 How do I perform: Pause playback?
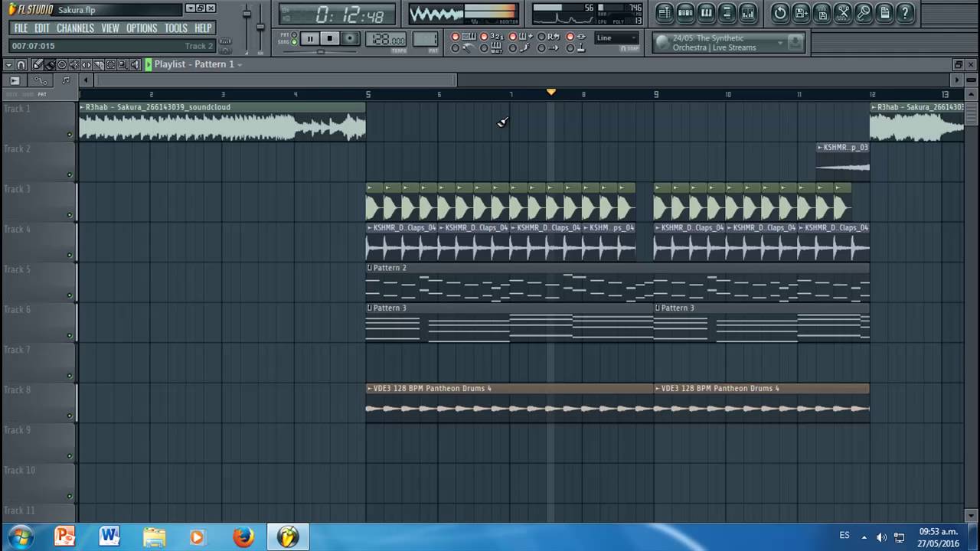[310, 38]
